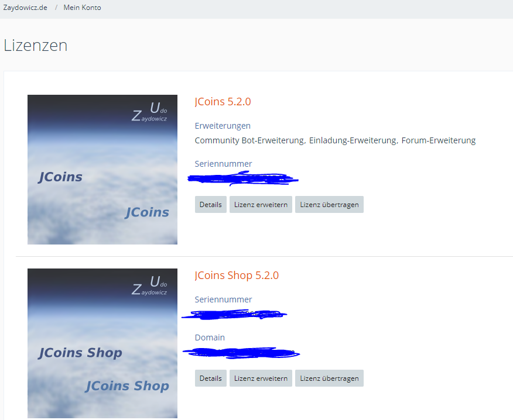Open the JCoins Shop 5.2.0 title link
Screen dimensions: 513x420
pos(237,276)
